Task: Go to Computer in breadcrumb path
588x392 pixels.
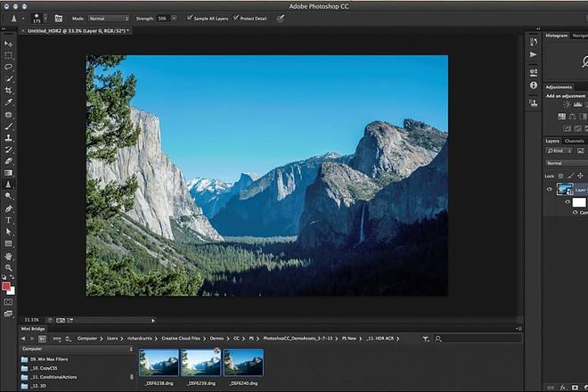Action: point(87,339)
